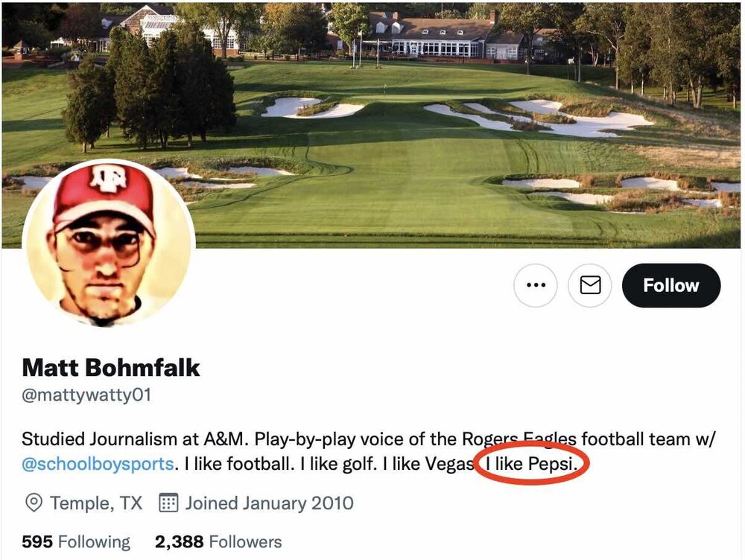Image resolution: width=745 pixels, height=560 pixels.
Task: Click the location pin icon
Action: [34, 503]
